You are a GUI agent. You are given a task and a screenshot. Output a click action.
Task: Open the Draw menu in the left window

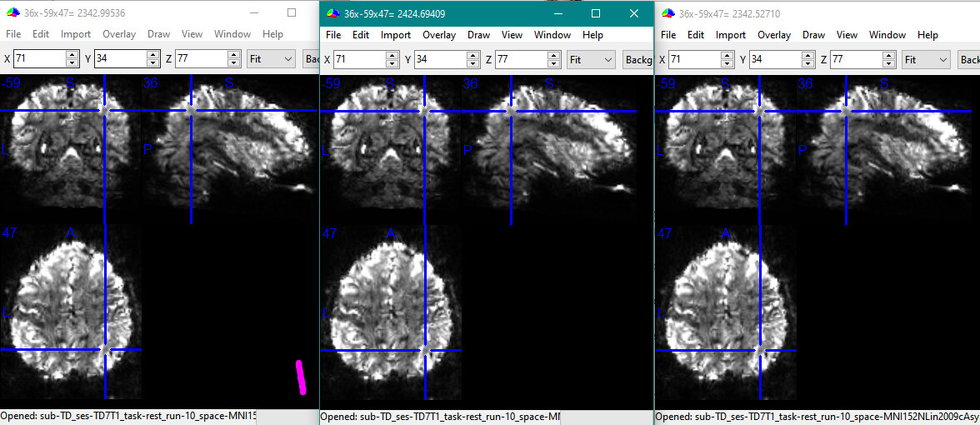[x=158, y=34]
